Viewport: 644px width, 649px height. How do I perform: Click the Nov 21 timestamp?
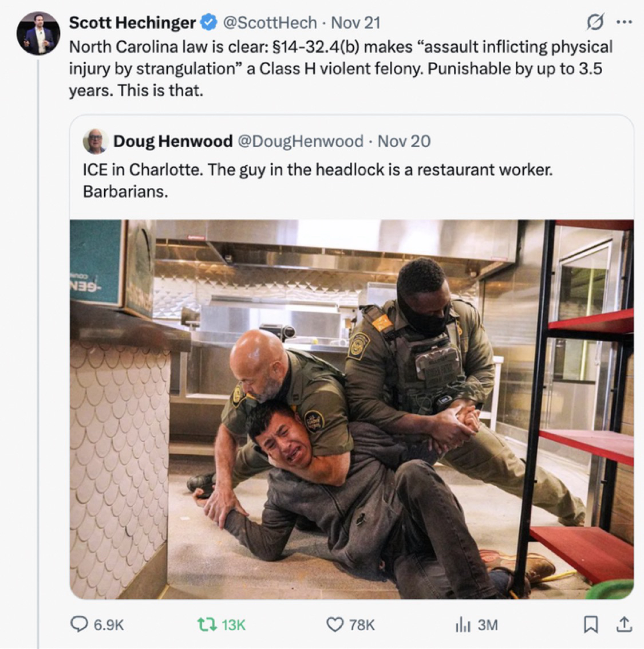coord(355,23)
